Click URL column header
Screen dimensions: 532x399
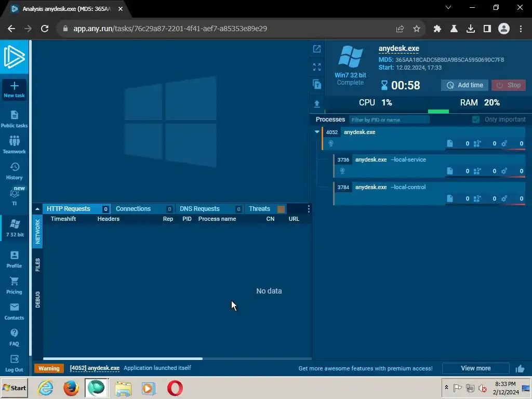(x=294, y=219)
